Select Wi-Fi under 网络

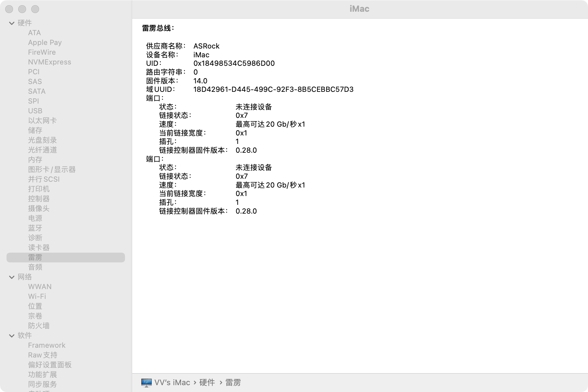[37, 297]
